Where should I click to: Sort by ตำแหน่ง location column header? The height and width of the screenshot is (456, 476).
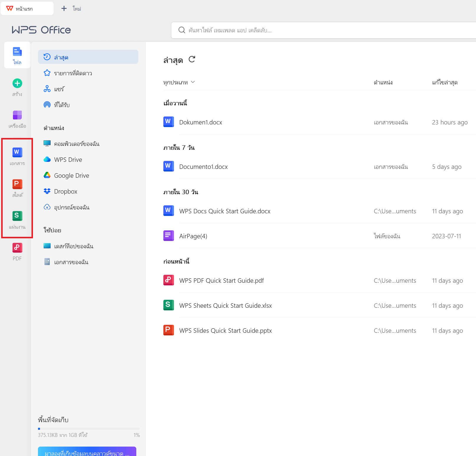pos(383,82)
